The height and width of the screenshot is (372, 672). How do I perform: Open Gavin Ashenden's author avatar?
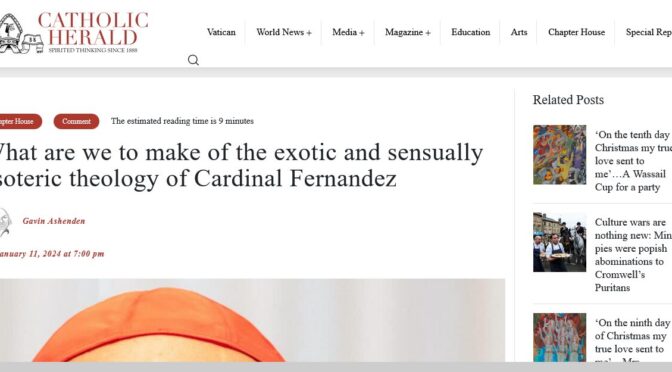[x=5, y=222]
